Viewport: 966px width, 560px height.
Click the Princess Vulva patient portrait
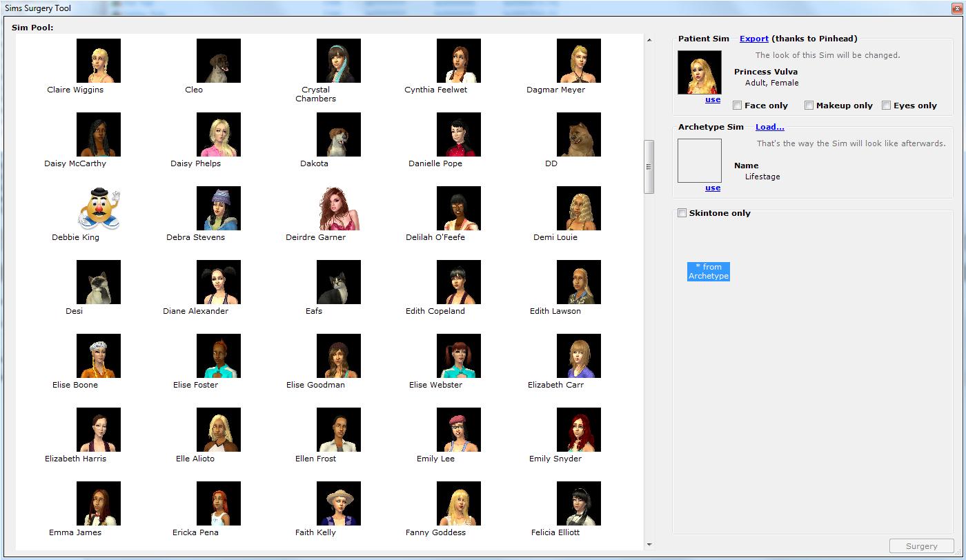pos(699,72)
